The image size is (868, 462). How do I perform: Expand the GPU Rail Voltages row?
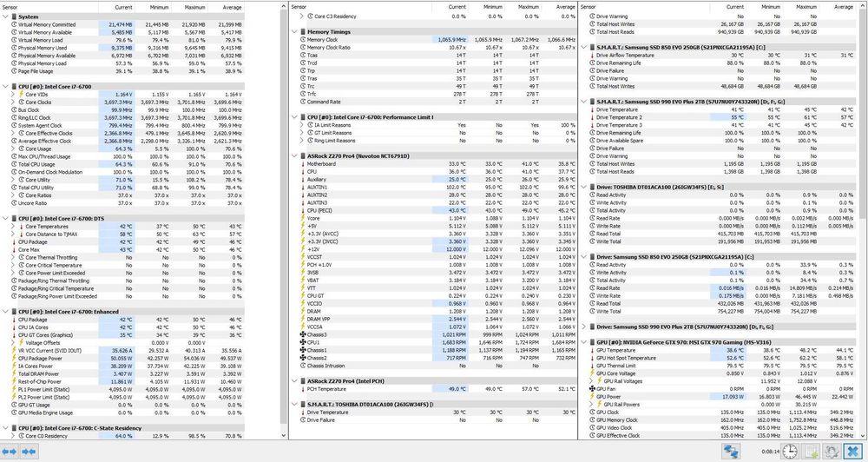[x=592, y=381]
